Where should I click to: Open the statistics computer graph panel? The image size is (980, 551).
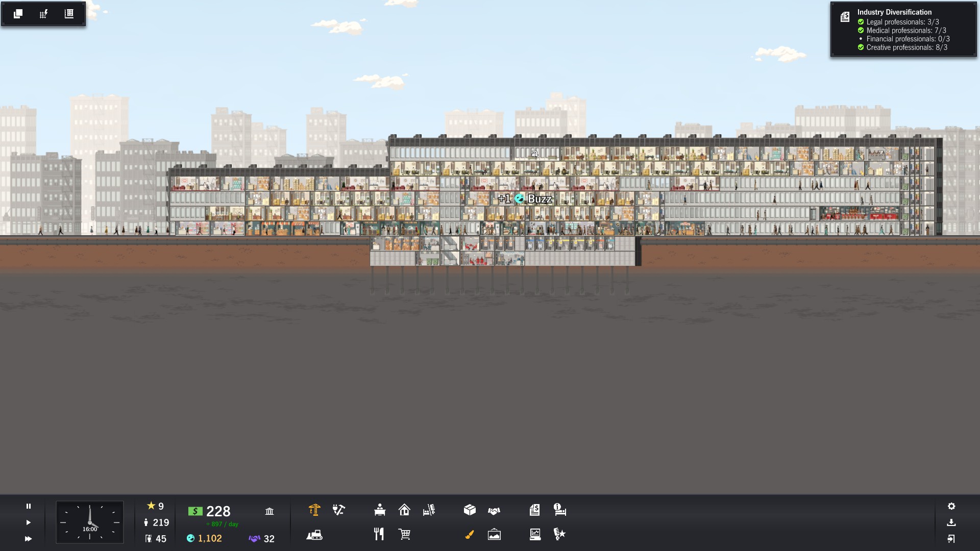(535, 534)
